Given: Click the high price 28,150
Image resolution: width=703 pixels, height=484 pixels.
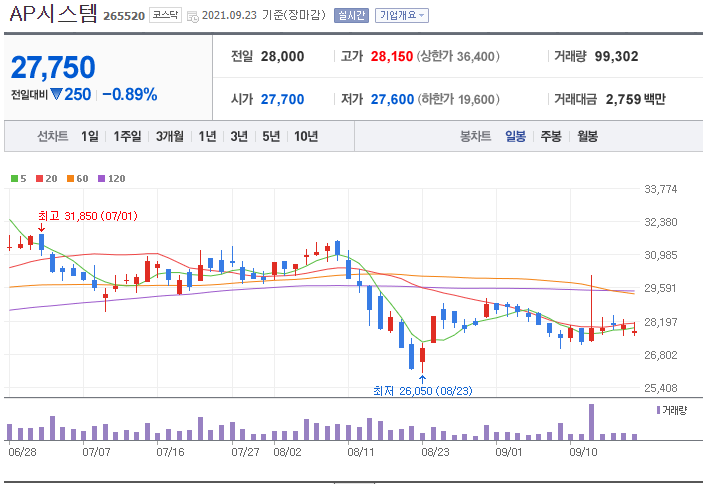Looking at the screenshot, I should (x=392, y=56).
